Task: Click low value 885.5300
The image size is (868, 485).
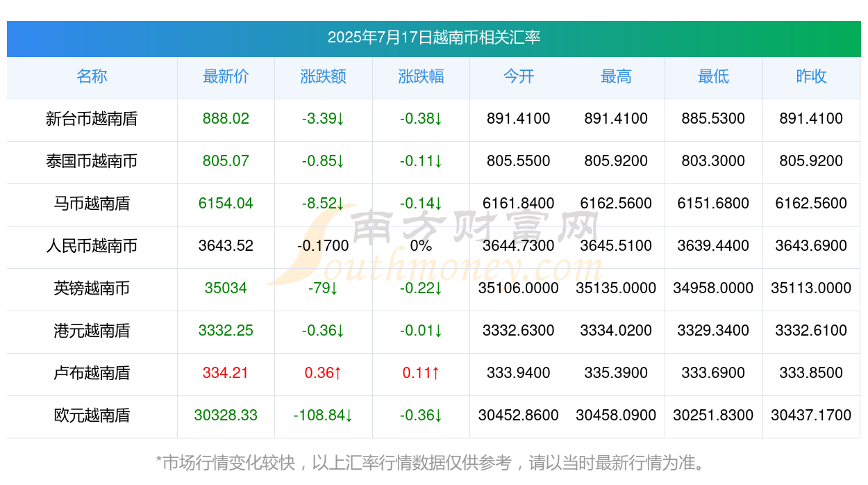Action: click(x=713, y=119)
